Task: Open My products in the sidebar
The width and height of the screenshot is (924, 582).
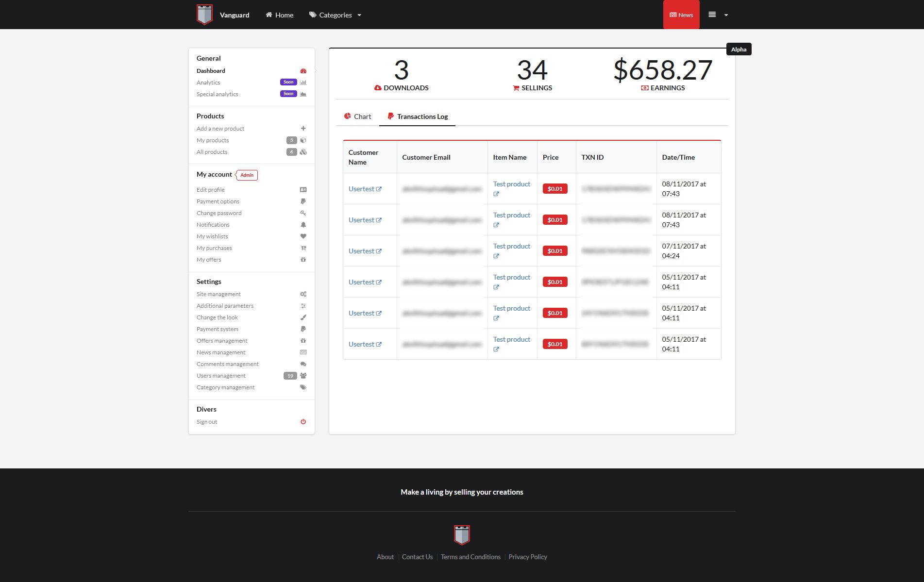Action: pyautogui.click(x=252, y=140)
